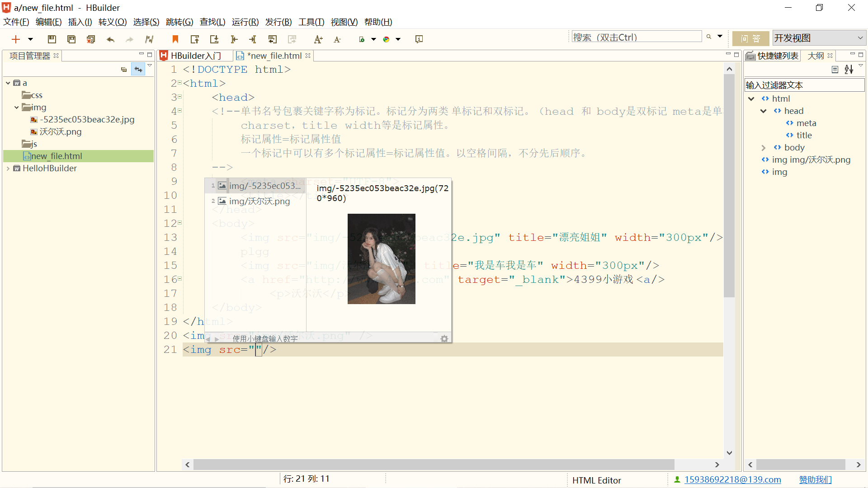Expand the body node in outline
The width and height of the screenshot is (868, 488).
pos(764,148)
